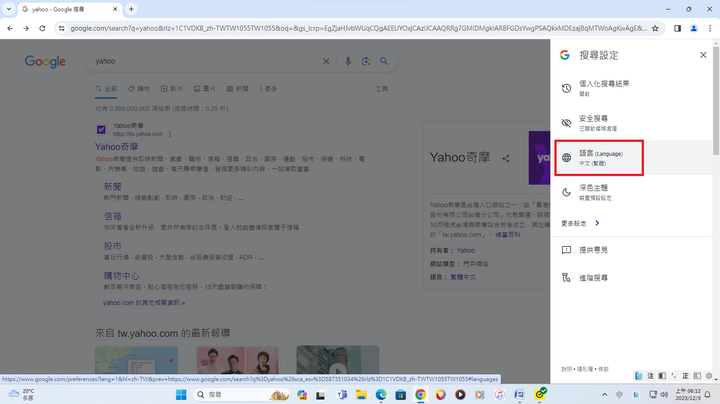720x404 pixels.
Task: Open 個人化搜尋結果 setting
Action: tap(631, 88)
